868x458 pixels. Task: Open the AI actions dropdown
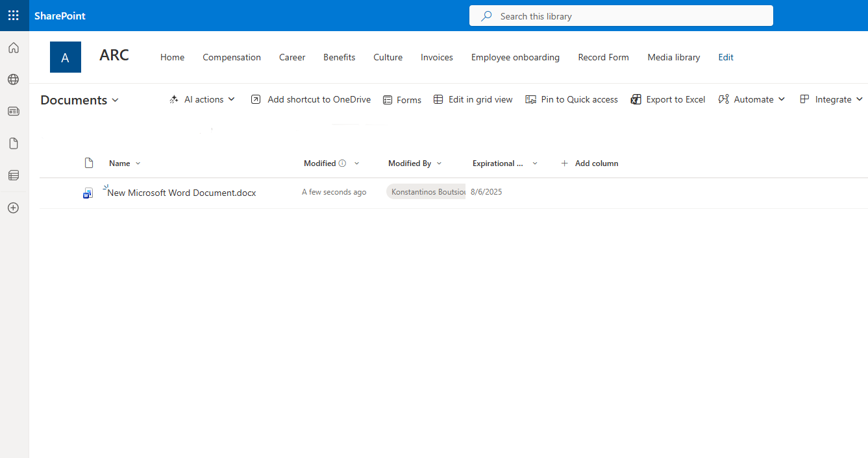[x=203, y=99]
